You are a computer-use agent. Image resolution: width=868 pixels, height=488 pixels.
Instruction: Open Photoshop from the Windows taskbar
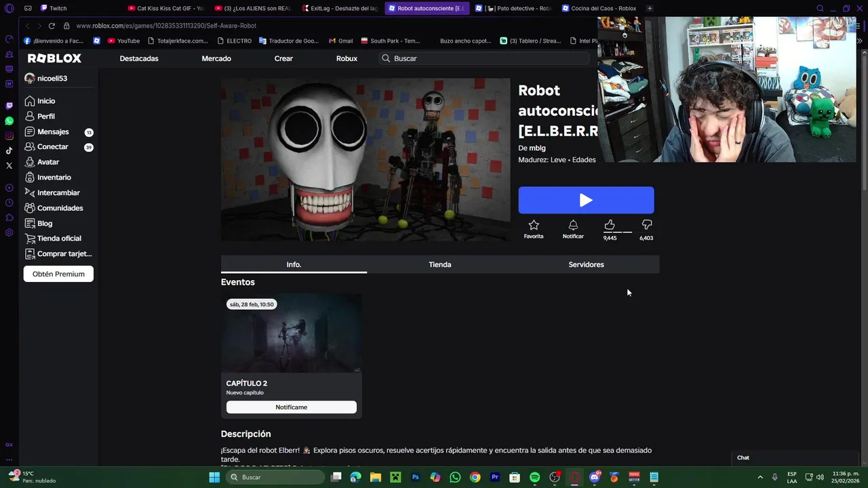415,477
